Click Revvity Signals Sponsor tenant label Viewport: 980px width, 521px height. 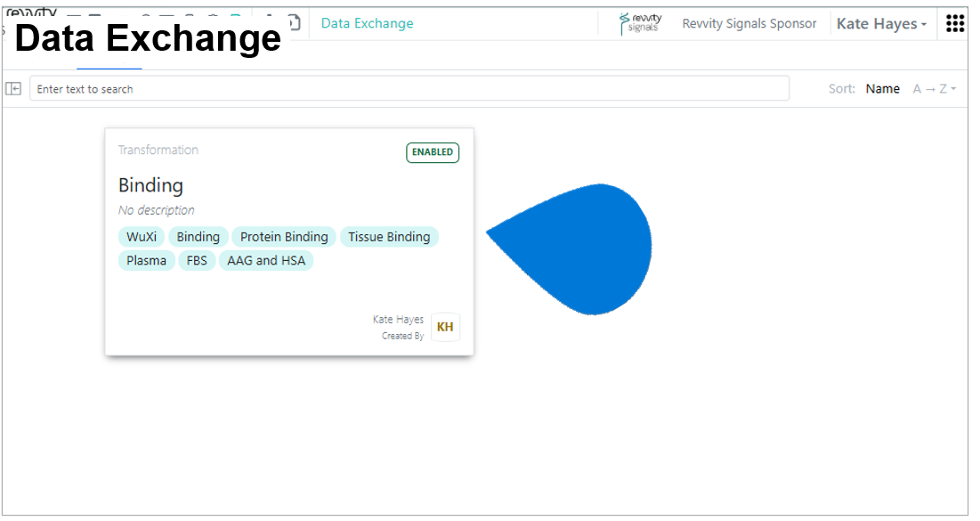(749, 24)
